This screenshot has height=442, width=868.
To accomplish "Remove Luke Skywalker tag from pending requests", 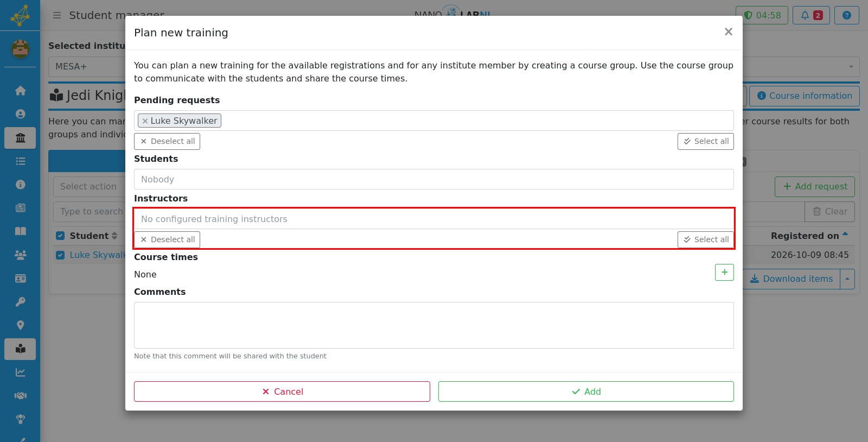I will 145,121.
